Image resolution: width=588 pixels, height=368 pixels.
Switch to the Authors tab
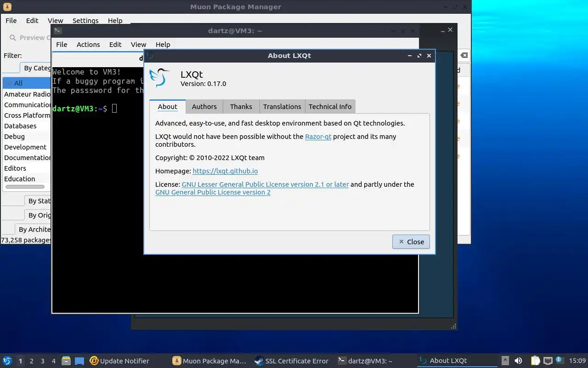204,106
